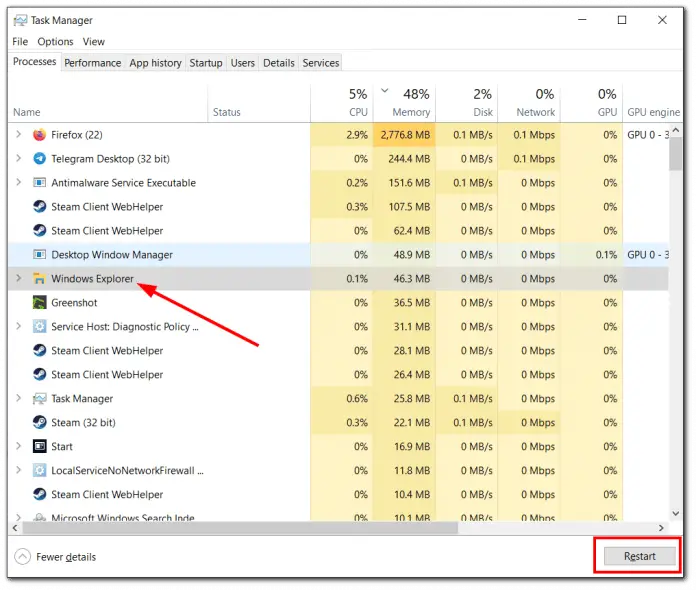This screenshot has height=590, width=696.
Task: Expand the Windows Explorer process group
Action: tap(18, 278)
